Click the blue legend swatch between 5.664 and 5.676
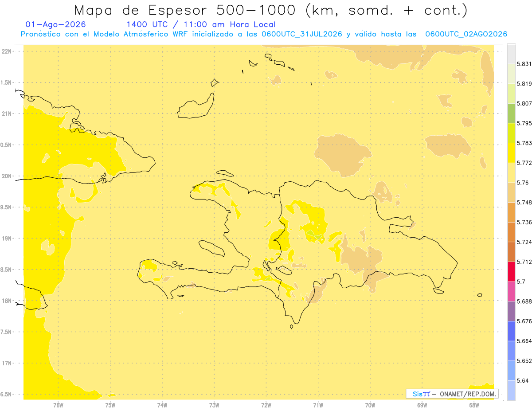The height and width of the screenshot is (411, 532). click(512, 331)
